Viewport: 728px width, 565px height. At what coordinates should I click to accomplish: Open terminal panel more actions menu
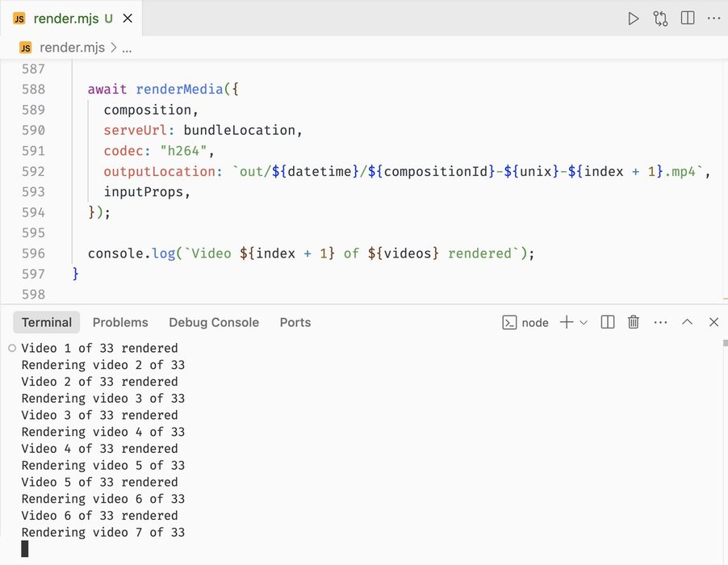tap(660, 322)
